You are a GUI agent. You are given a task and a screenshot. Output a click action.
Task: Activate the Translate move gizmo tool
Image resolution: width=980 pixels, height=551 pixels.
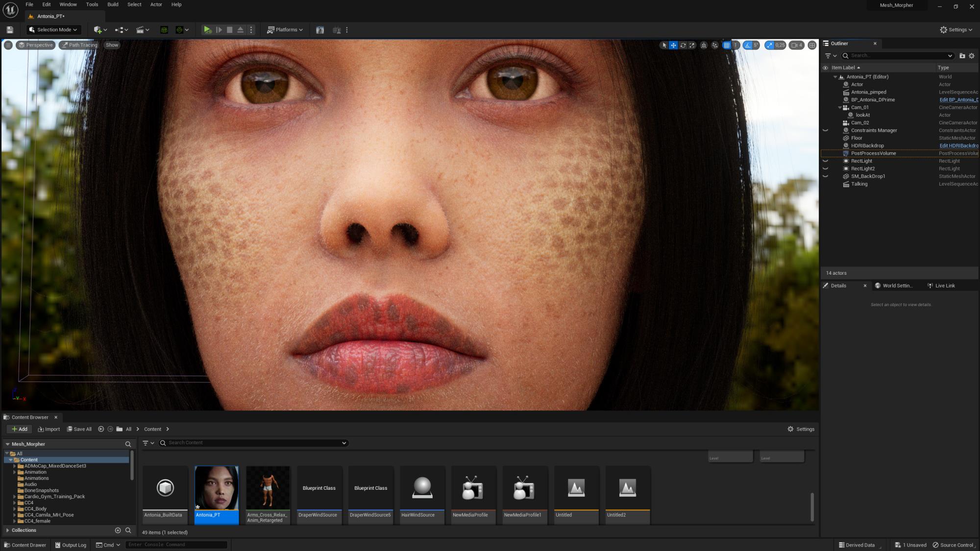673,45
